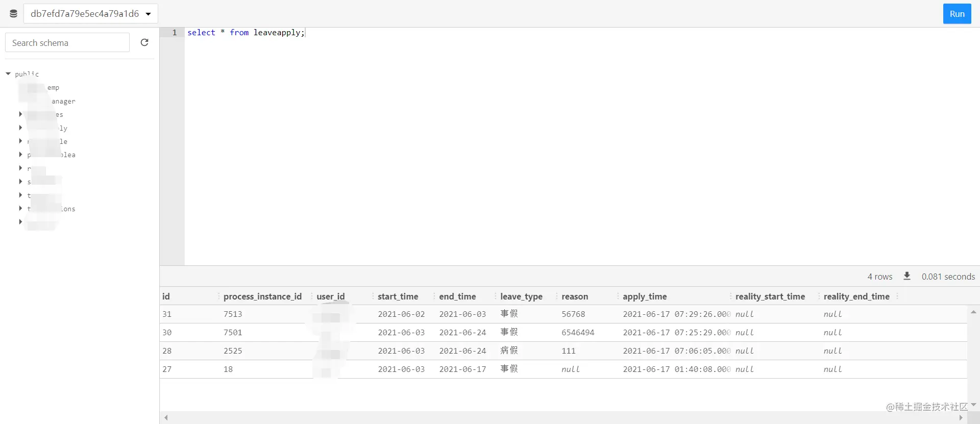Click the results scroll up arrow
The image size is (980, 424).
pyautogui.click(x=973, y=312)
